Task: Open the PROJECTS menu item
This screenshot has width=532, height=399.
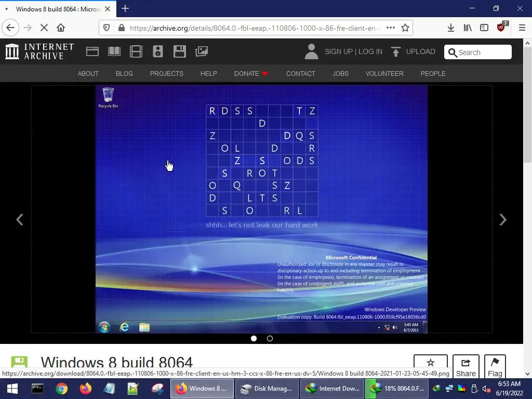Action: click(x=167, y=74)
